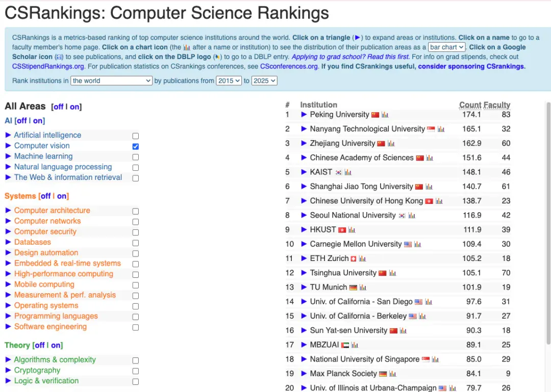The width and height of the screenshot is (551, 392).
Task: Open the Computer security area link
Action: click(x=45, y=232)
